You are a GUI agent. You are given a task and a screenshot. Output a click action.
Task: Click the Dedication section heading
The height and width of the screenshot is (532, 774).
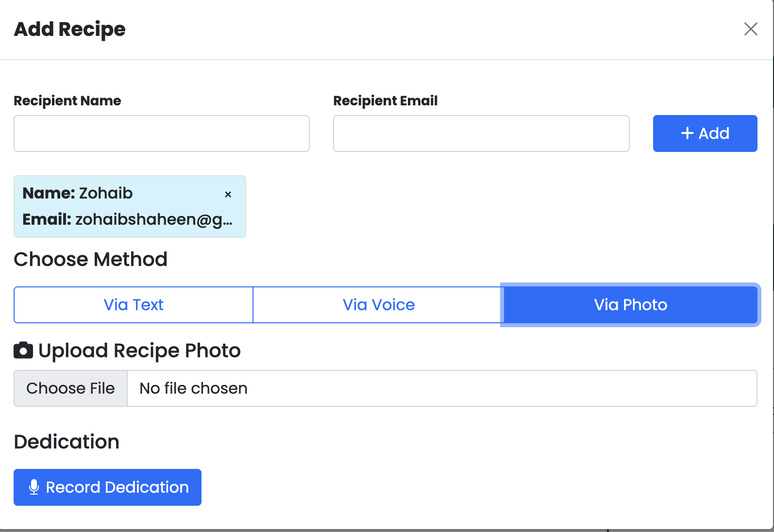(67, 442)
